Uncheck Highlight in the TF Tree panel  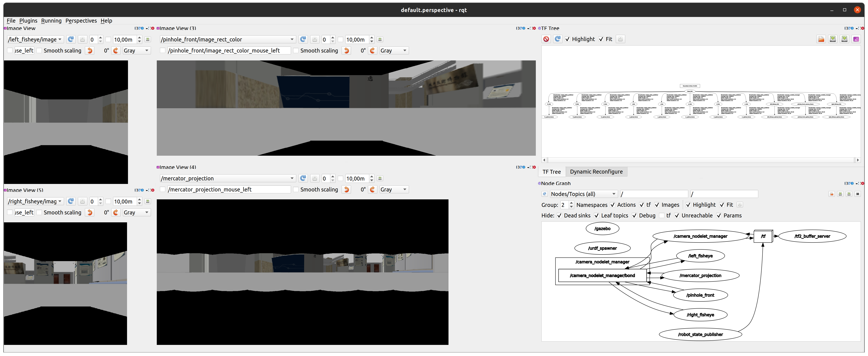[567, 39]
